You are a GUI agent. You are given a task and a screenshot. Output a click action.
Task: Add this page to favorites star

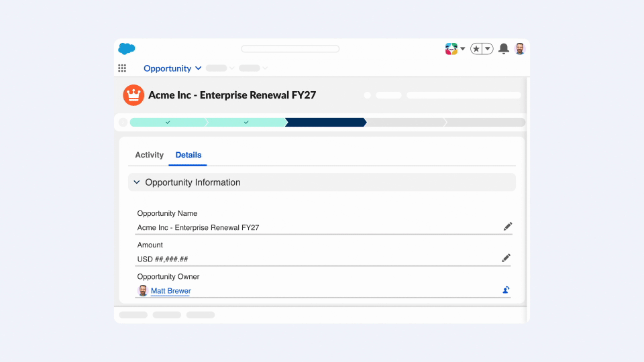point(476,49)
